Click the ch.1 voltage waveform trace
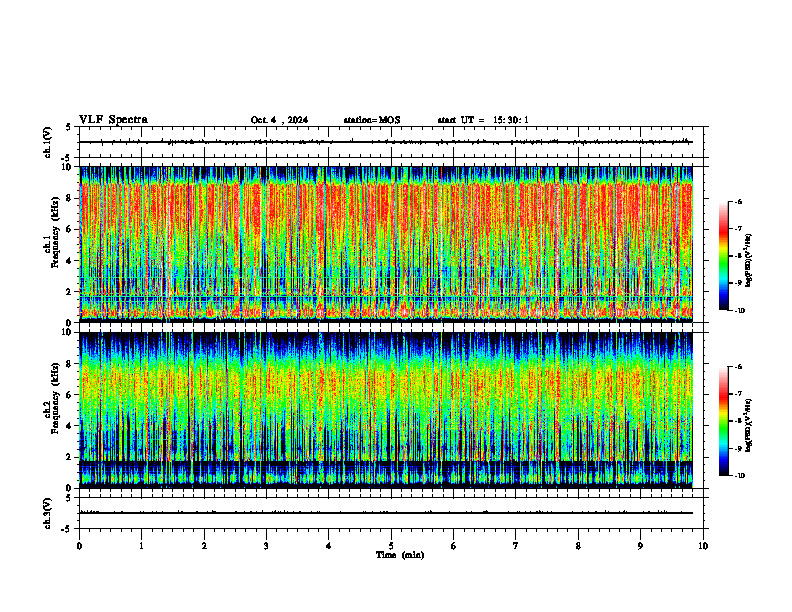The height and width of the screenshot is (612, 792). pos(386,142)
